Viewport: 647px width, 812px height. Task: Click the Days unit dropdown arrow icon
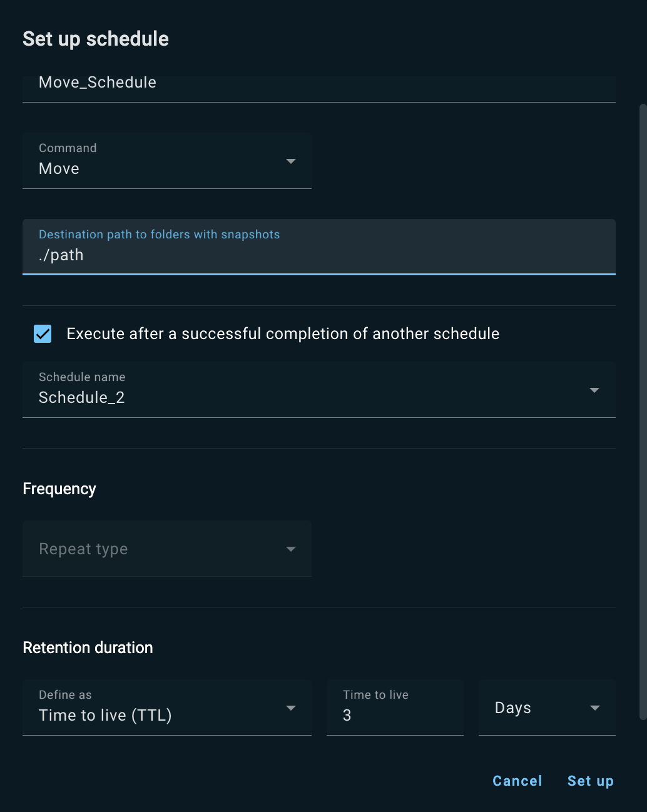pyautogui.click(x=595, y=708)
